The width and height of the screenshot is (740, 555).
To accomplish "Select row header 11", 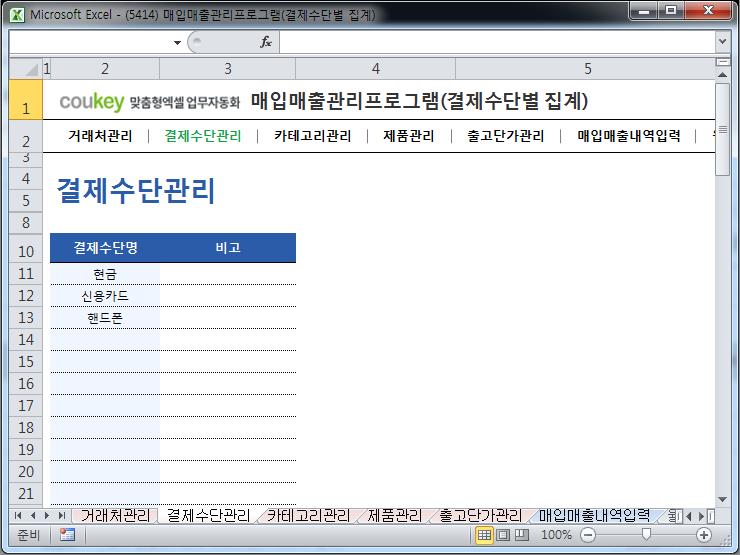I will (26, 274).
